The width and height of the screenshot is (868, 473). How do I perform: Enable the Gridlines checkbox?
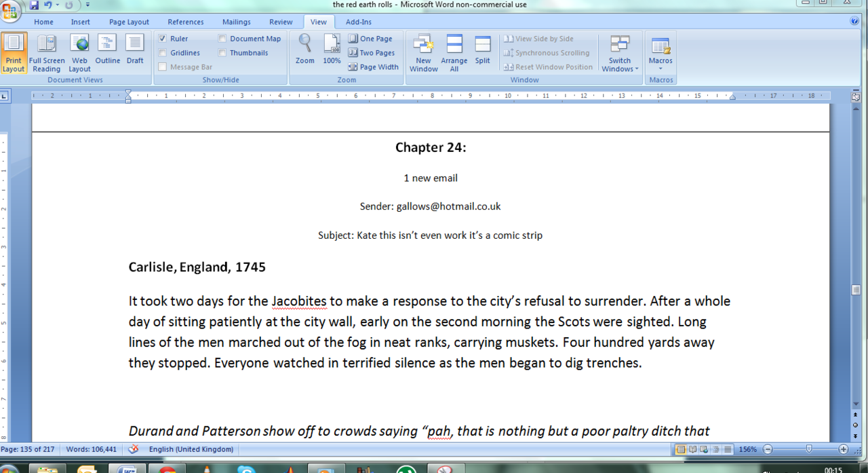coord(163,53)
